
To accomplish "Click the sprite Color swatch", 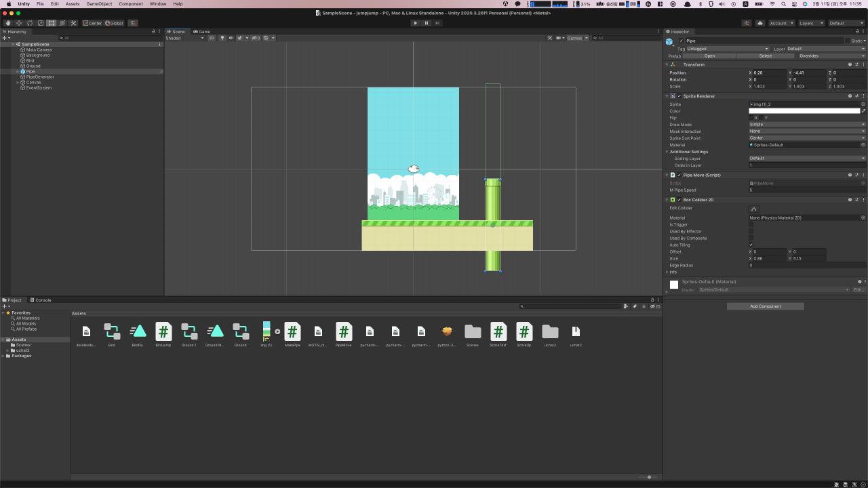I will pos(804,111).
